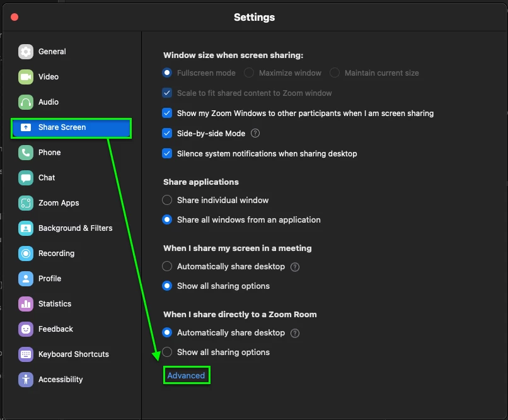
Task: Open Profile settings tab
Action: [x=71, y=279]
